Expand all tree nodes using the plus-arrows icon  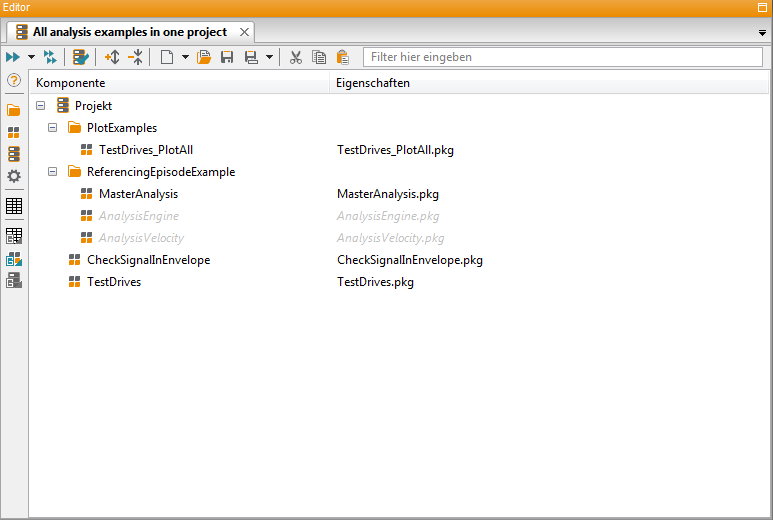coord(112,57)
